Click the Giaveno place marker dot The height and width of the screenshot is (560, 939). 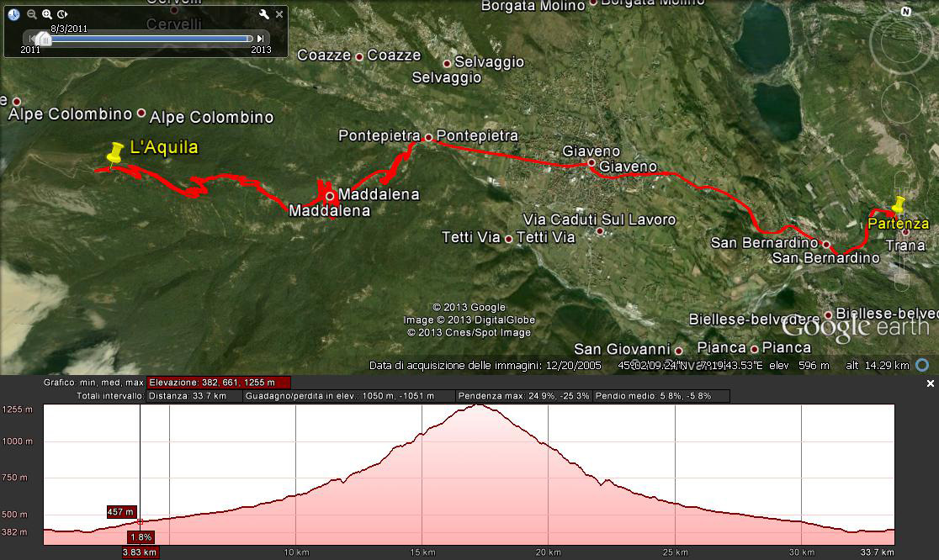591,163
